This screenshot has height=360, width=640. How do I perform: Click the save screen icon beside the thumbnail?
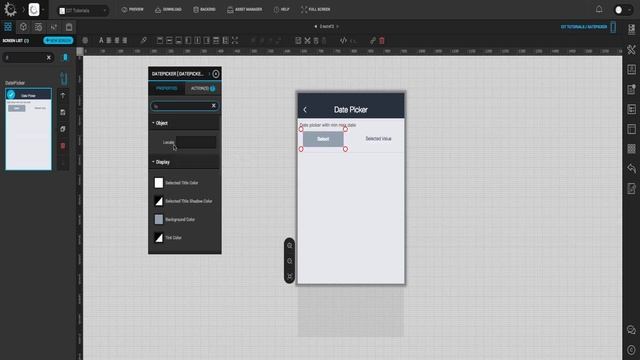tap(63, 112)
